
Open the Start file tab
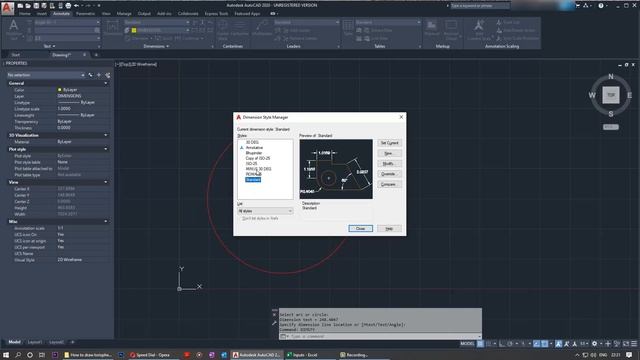point(16,55)
